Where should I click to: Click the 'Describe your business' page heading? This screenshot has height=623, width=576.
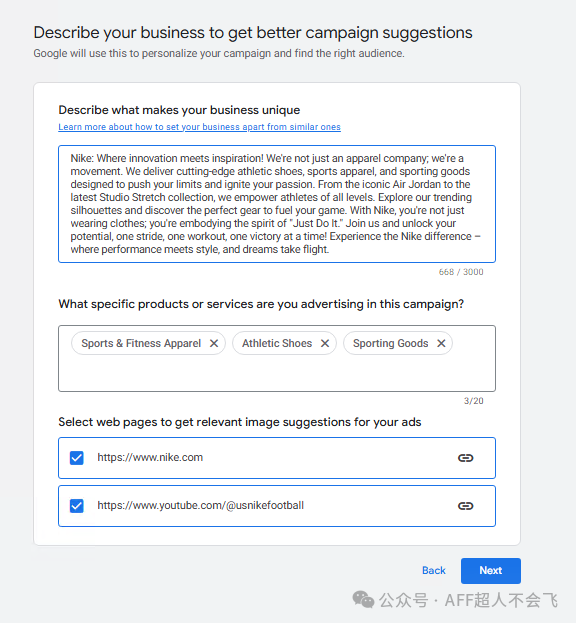tap(253, 33)
